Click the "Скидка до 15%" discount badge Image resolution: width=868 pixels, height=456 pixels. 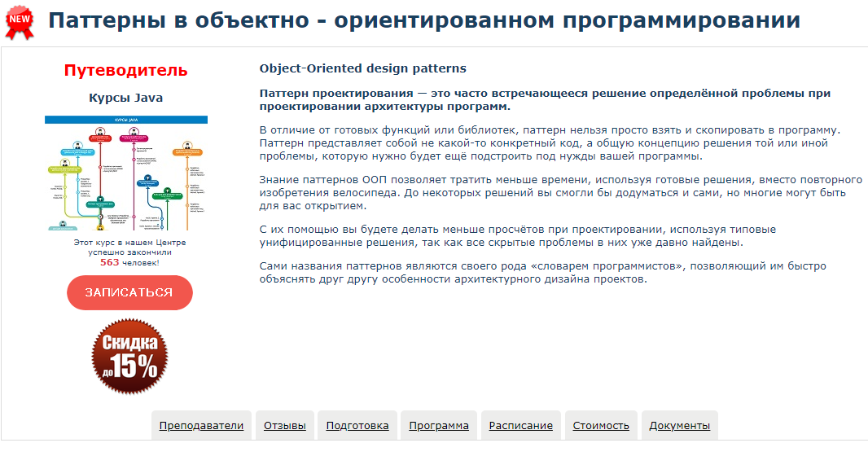(x=130, y=357)
